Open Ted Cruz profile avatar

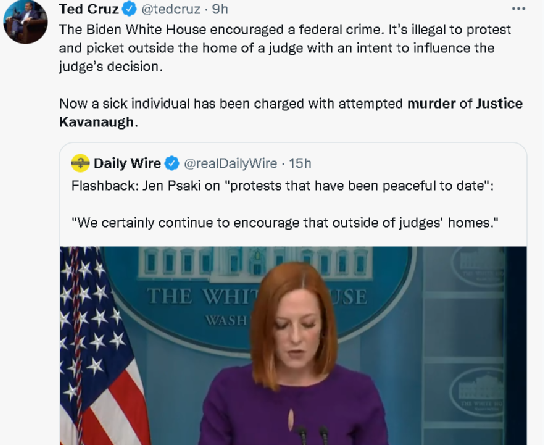tap(25, 22)
